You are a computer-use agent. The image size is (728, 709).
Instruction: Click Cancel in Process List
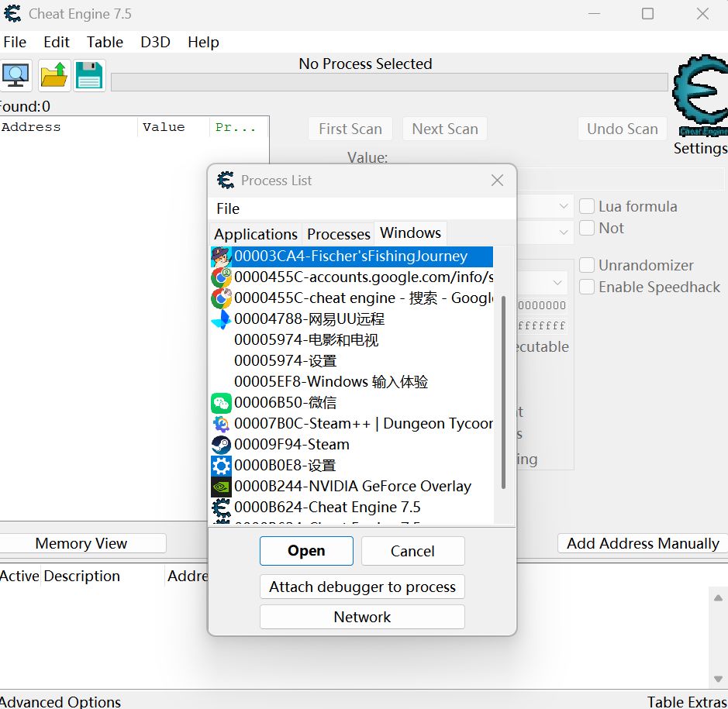[x=412, y=551]
